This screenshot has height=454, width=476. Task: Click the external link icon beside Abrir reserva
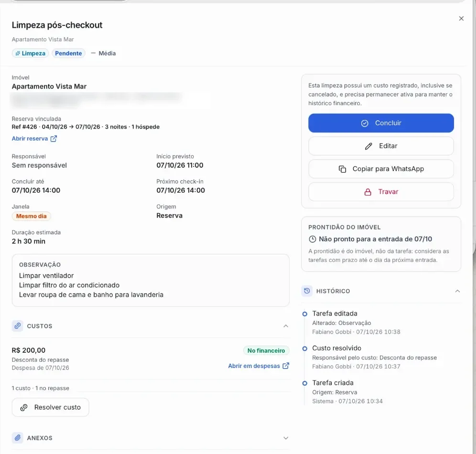pyautogui.click(x=54, y=139)
